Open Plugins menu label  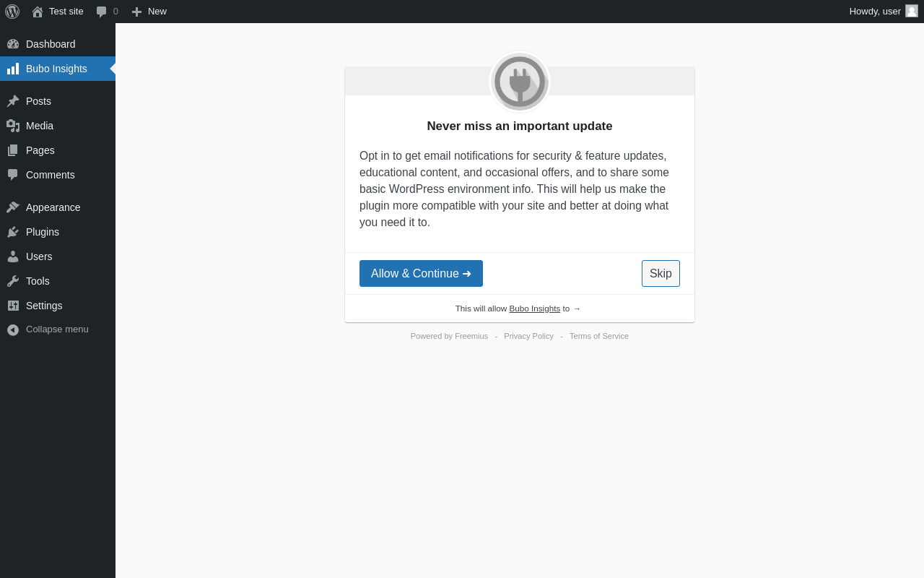point(43,232)
